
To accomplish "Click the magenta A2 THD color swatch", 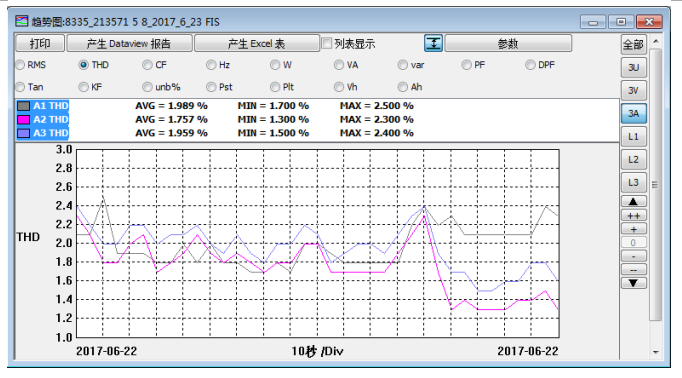I will 23,120.
